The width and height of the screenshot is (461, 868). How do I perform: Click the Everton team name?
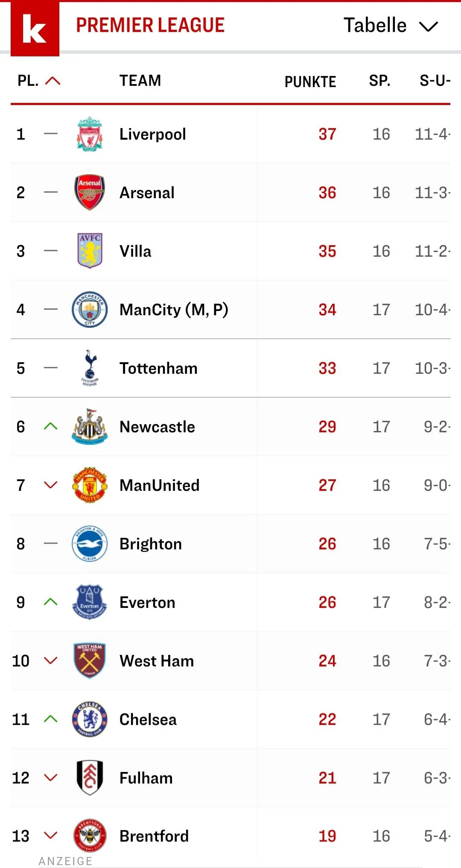click(x=147, y=602)
